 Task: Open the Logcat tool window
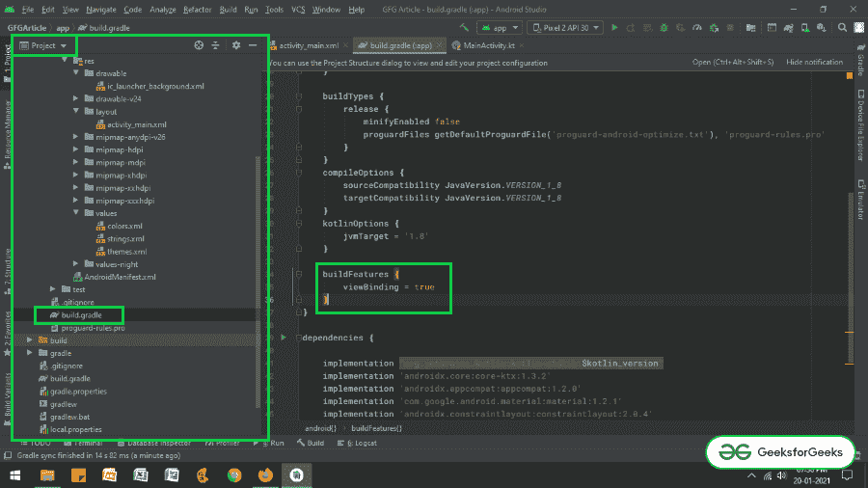(357, 444)
